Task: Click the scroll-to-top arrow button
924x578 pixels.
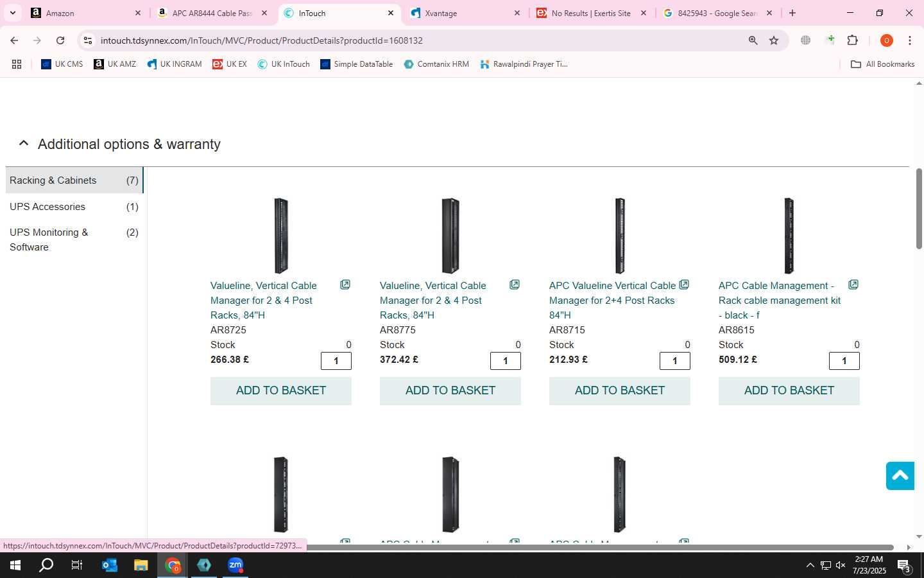Action: click(x=900, y=475)
